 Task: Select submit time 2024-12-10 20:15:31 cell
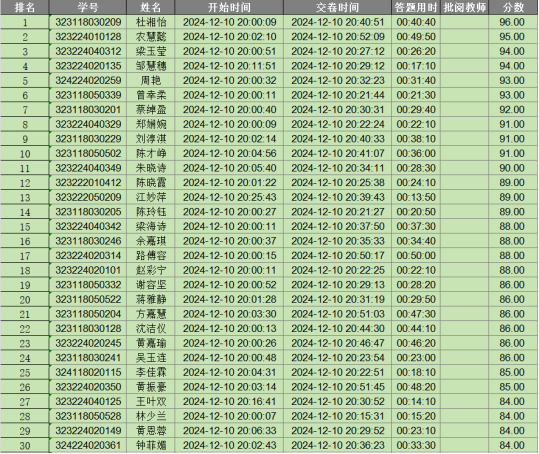(338, 416)
